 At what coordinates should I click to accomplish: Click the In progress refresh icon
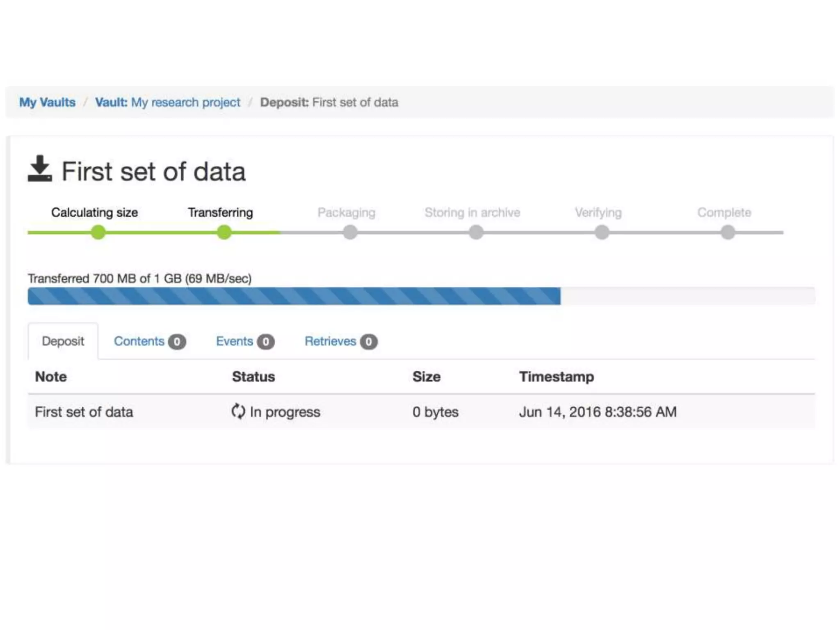pyautogui.click(x=238, y=411)
